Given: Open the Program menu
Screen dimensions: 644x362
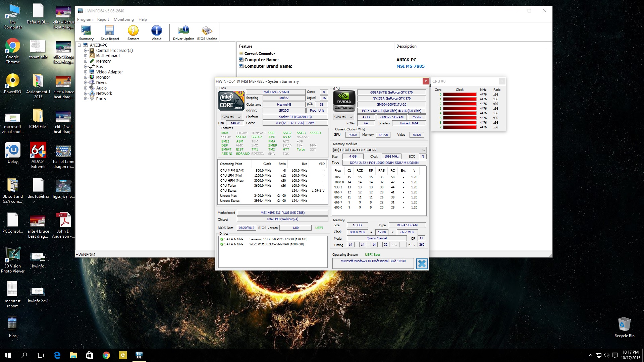Looking at the screenshot, I should [85, 19].
